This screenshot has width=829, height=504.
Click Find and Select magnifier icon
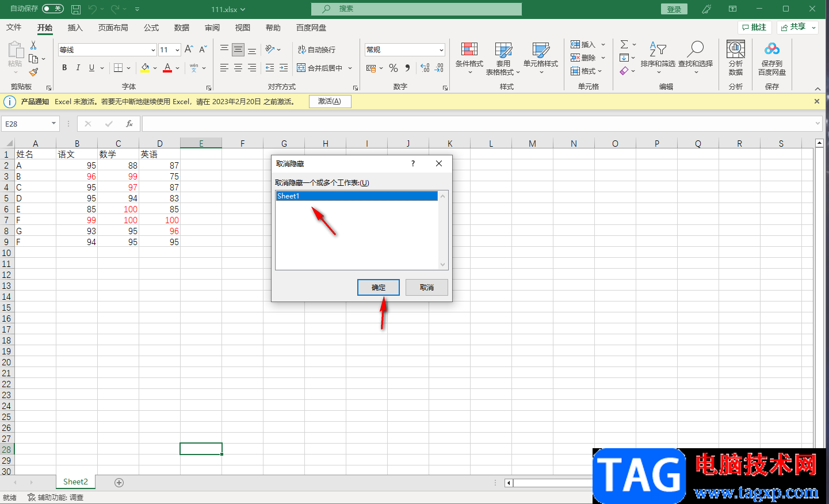[x=696, y=49]
